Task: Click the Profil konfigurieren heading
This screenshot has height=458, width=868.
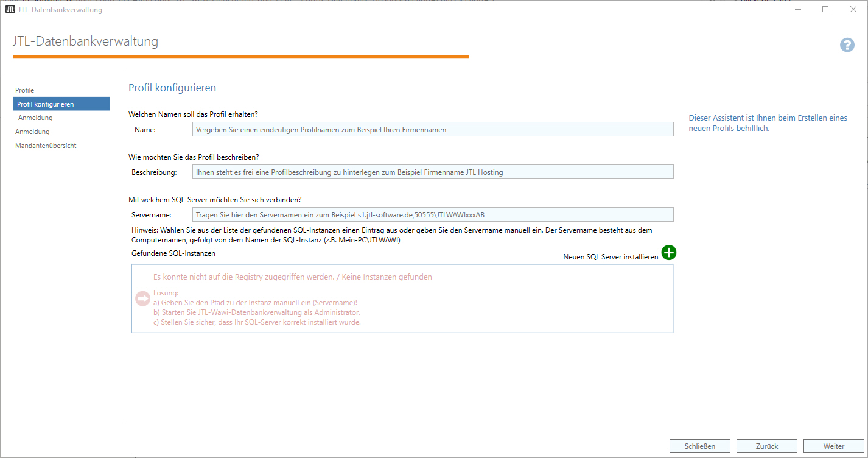Action: [x=172, y=88]
